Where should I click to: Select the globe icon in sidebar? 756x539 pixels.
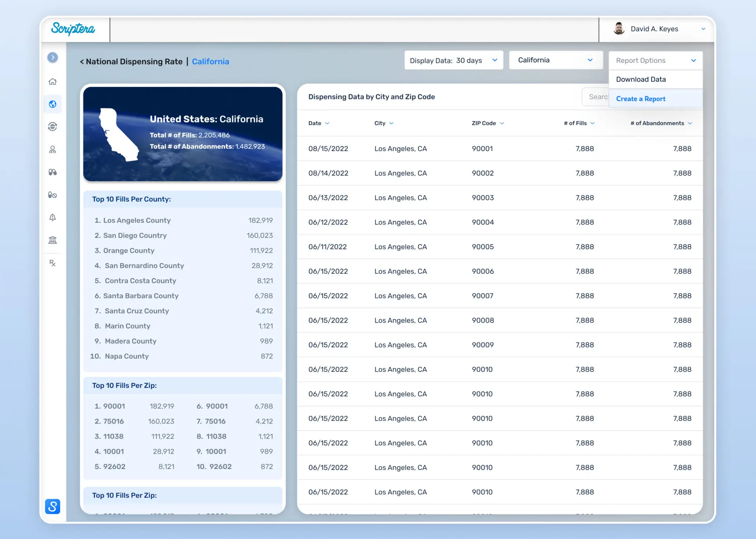click(52, 104)
